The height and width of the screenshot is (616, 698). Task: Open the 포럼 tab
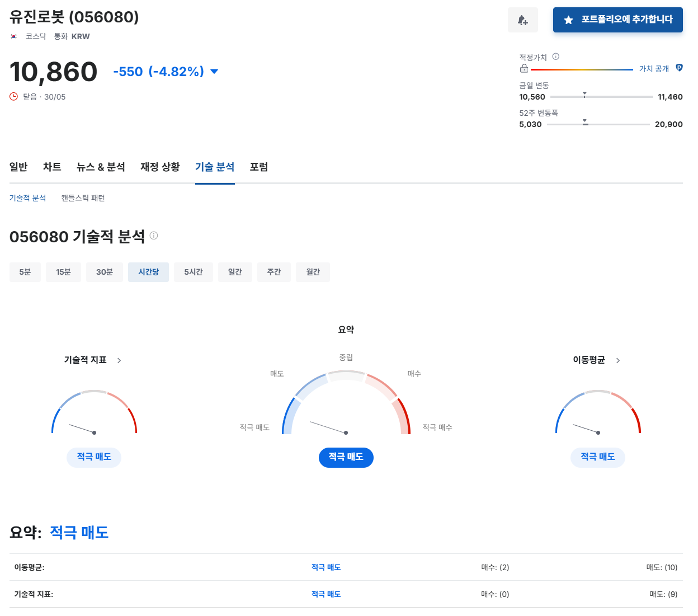tap(258, 167)
